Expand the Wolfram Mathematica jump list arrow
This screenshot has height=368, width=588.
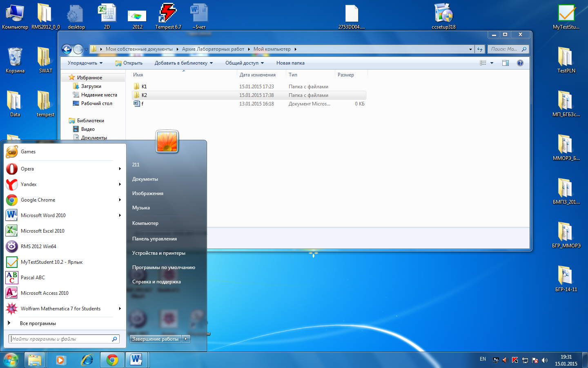[120, 309]
